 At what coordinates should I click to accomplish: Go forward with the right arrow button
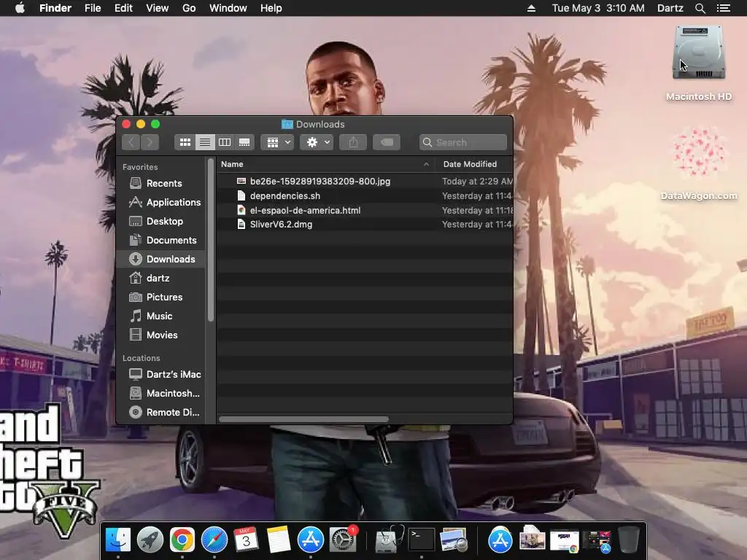coord(150,142)
